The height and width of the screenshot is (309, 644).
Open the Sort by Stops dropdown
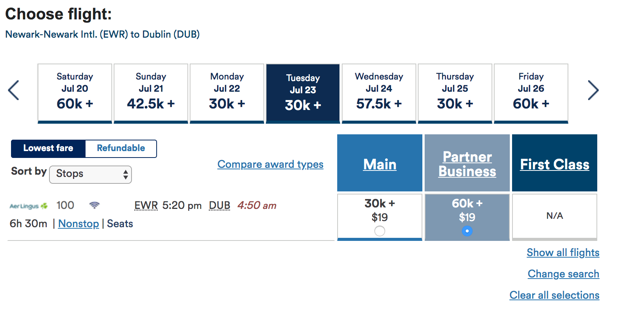pyautogui.click(x=90, y=174)
